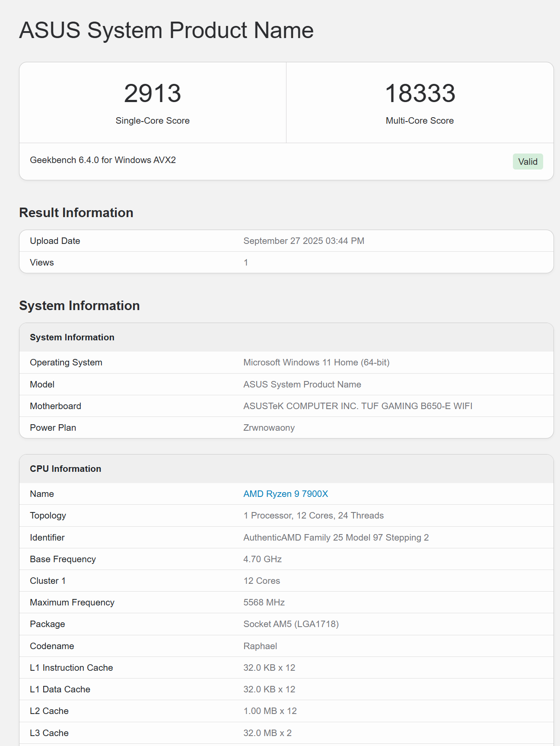Click the Socket AM5 (LGA1718) package value
Screen dimensions: 560x746
pyautogui.click(x=291, y=624)
